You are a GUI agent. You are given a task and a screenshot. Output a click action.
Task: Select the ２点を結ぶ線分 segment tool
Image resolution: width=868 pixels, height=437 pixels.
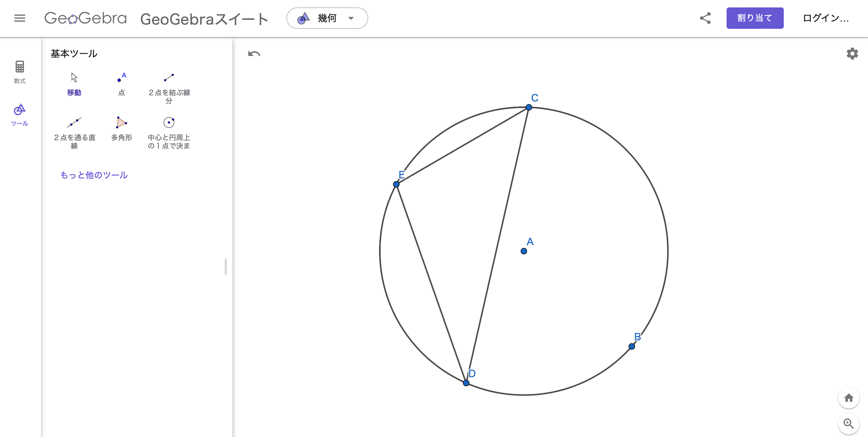(x=169, y=88)
